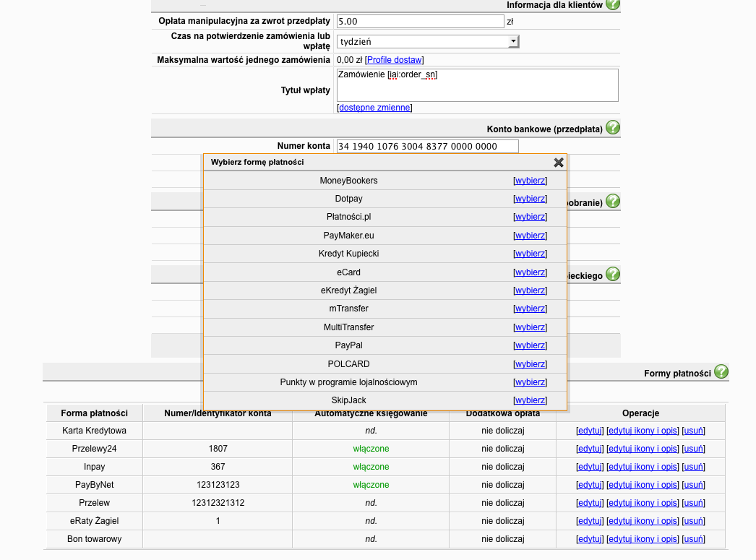Viewport: 756px width, 560px height.
Task: Choose eCard via its wybierz link
Action: tap(530, 272)
